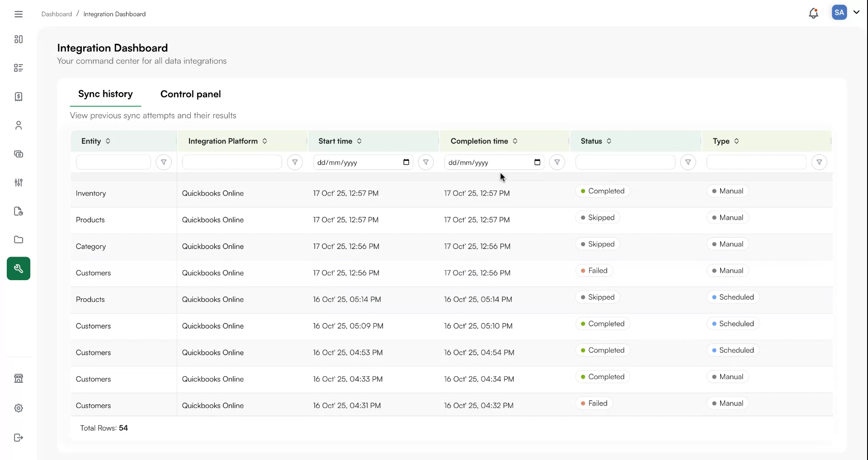The image size is (868, 460).
Task: Click inside the Entity filter input field
Action: pos(113,162)
